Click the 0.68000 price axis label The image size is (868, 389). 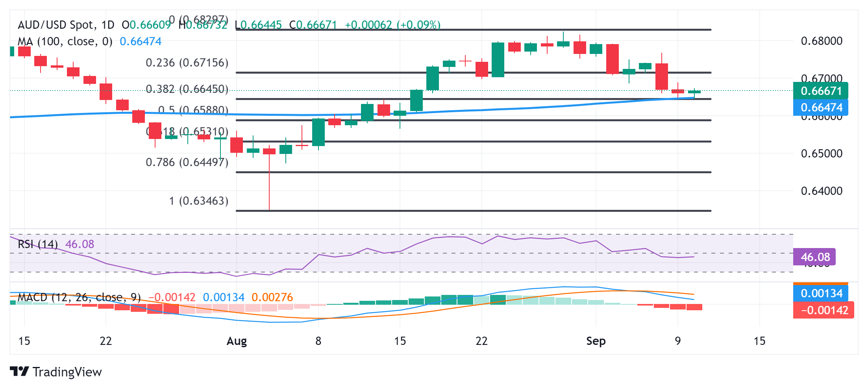822,41
